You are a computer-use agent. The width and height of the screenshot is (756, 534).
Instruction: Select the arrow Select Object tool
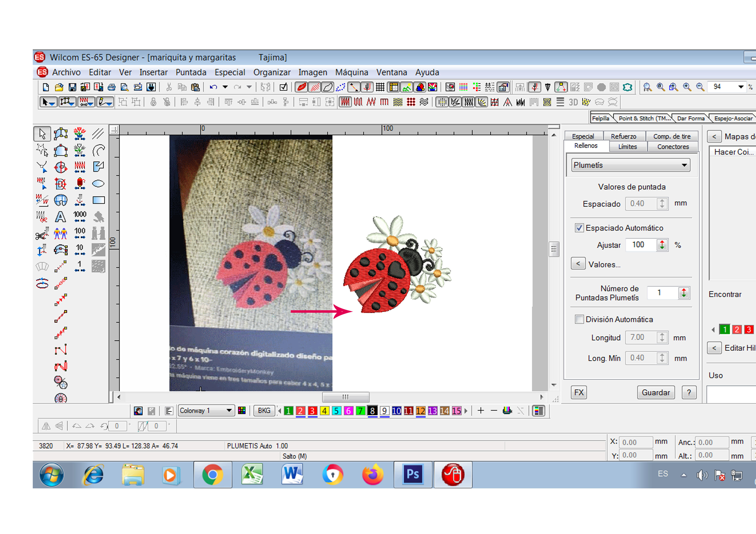[x=42, y=134]
